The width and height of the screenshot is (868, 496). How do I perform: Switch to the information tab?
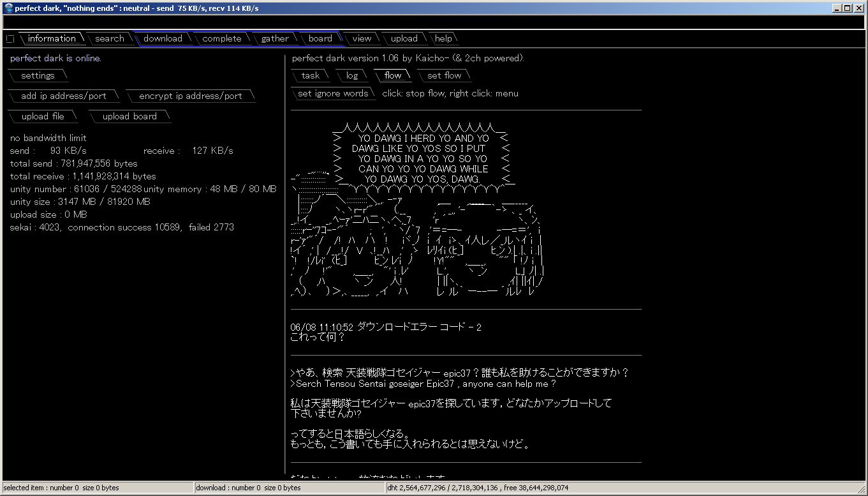(x=52, y=38)
